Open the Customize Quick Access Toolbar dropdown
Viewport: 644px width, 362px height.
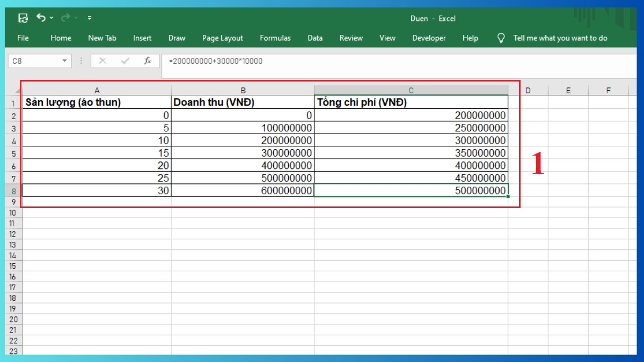click(90, 18)
